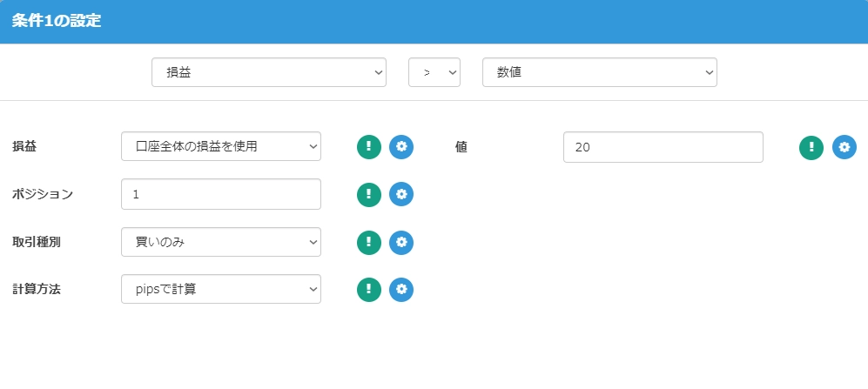The height and width of the screenshot is (389, 868).
Task: Expand the 数値 type dropdown
Action: (600, 73)
